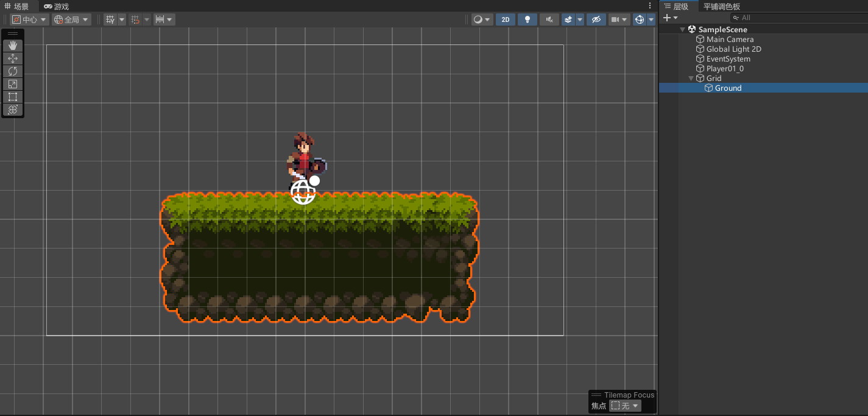This screenshot has width=868, height=416.
Task: Toggle scene lighting bulb button
Action: [528, 19]
